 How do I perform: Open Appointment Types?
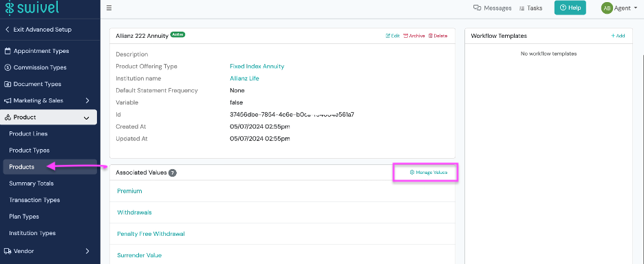[41, 51]
